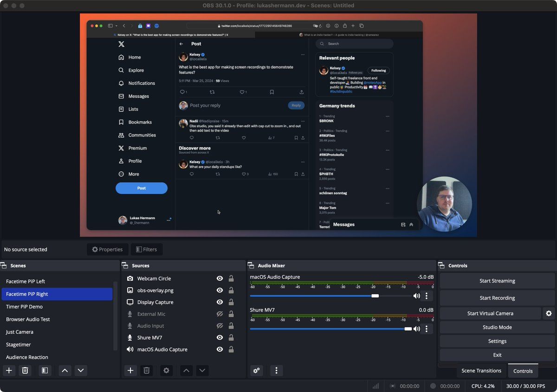Open macOS Audio Capture options menu
The image size is (557, 392).
(x=427, y=296)
